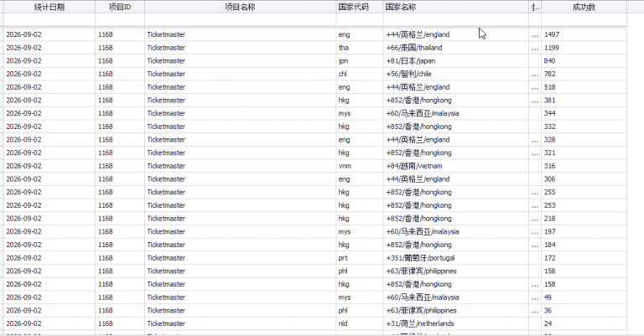Select the success count 321 cell
This screenshot has width=644, height=336.
click(584, 152)
